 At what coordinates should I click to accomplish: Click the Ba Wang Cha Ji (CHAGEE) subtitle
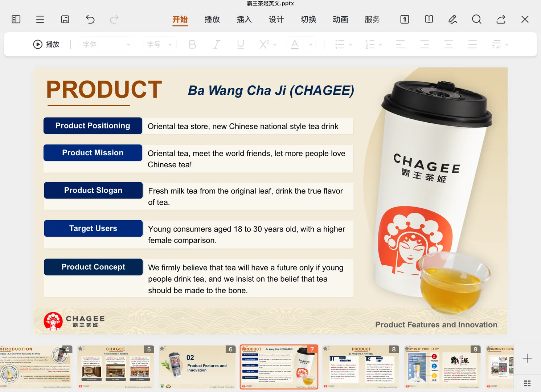coord(271,90)
